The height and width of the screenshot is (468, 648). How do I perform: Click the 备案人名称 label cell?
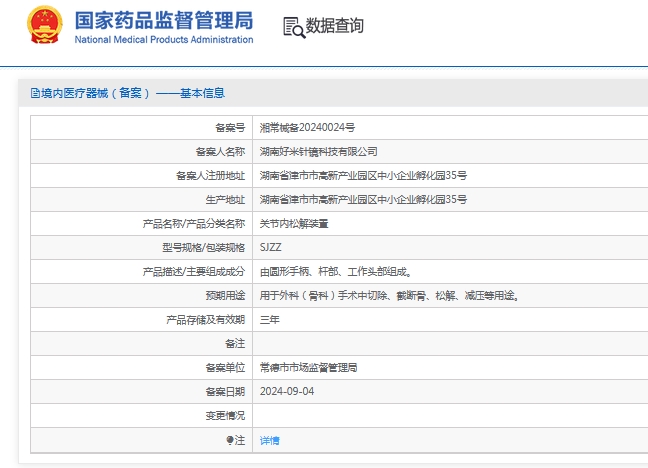tap(142, 152)
